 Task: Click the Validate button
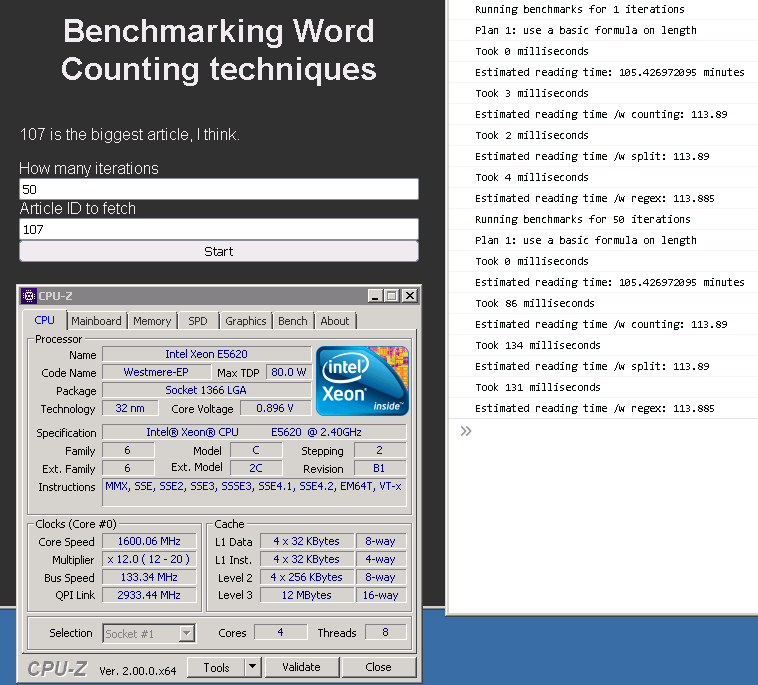pos(301,667)
